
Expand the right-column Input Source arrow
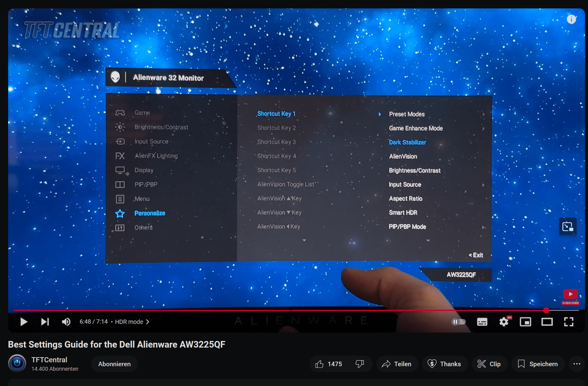(483, 185)
